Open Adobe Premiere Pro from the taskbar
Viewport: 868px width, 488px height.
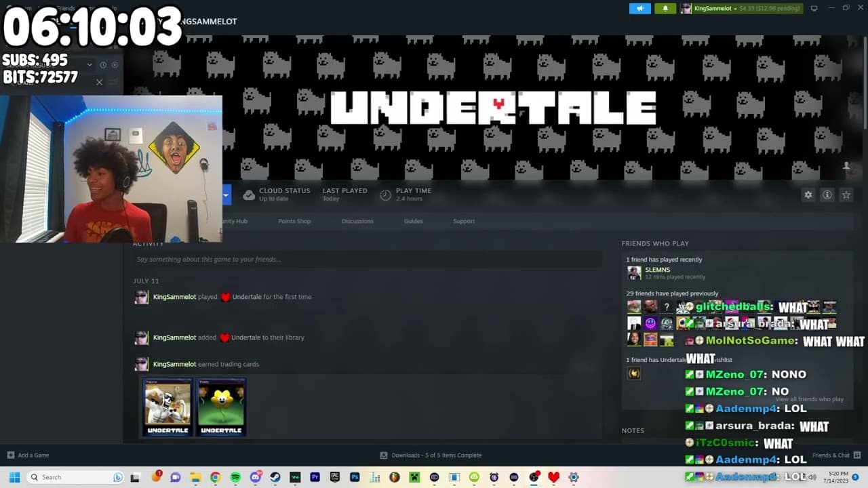coord(315,477)
